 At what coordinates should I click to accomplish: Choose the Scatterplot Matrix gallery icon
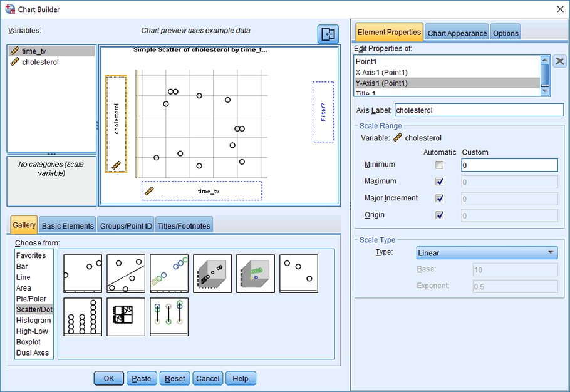[126, 317]
